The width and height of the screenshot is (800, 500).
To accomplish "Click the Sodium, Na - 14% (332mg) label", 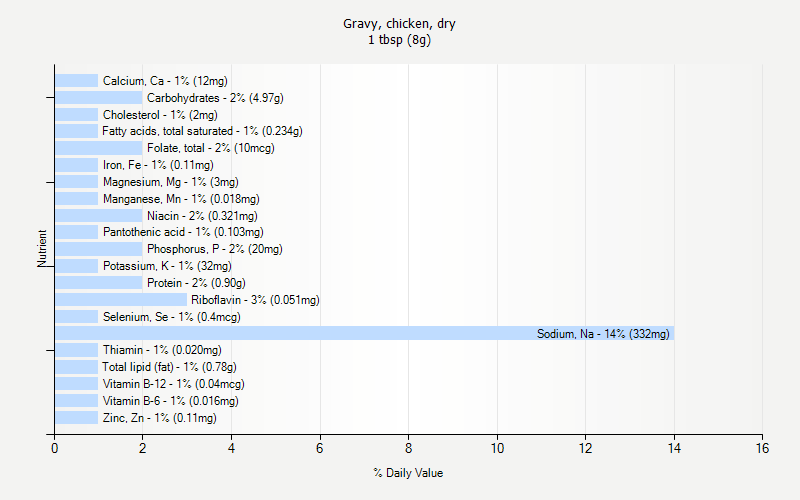I will (603, 334).
